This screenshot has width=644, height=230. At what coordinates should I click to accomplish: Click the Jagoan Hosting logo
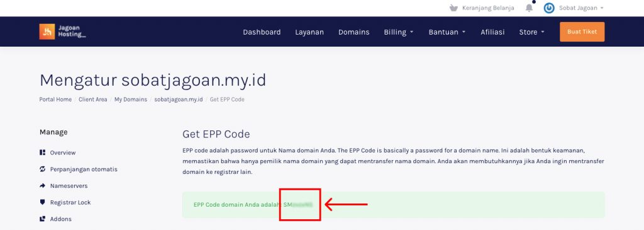pos(62,32)
